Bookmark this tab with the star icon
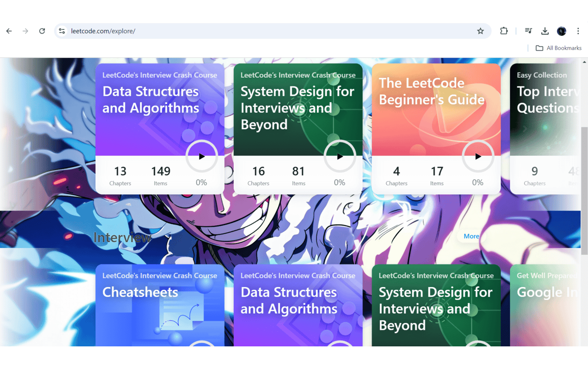This screenshot has height=368, width=588. coord(481,31)
